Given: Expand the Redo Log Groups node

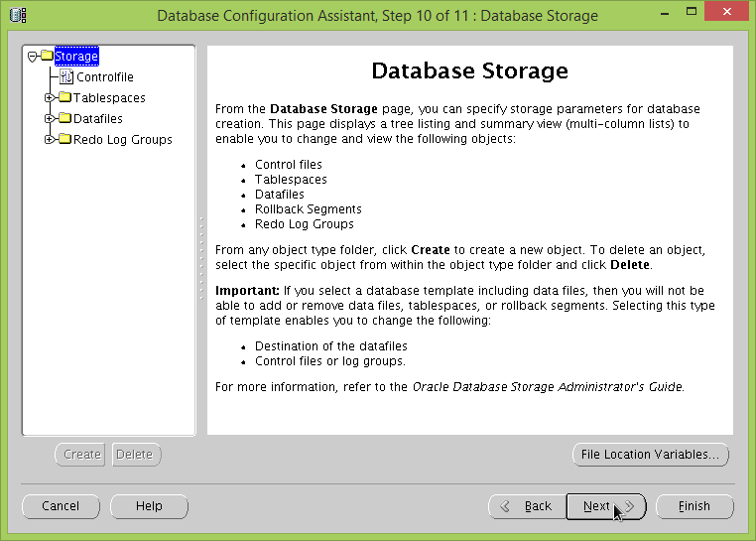Looking at the screenshot, I should (x=50, y=140).
